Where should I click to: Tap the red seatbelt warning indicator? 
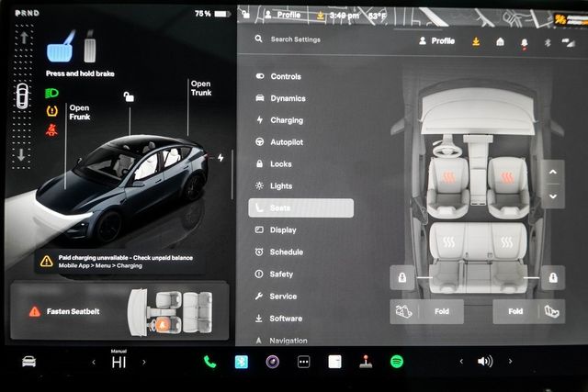coord(51,129)
